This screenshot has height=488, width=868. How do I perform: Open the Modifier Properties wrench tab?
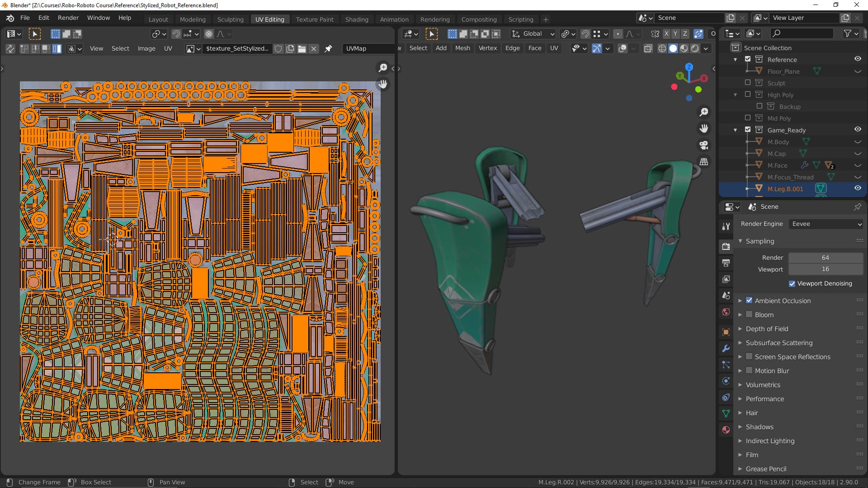point(726,348)
